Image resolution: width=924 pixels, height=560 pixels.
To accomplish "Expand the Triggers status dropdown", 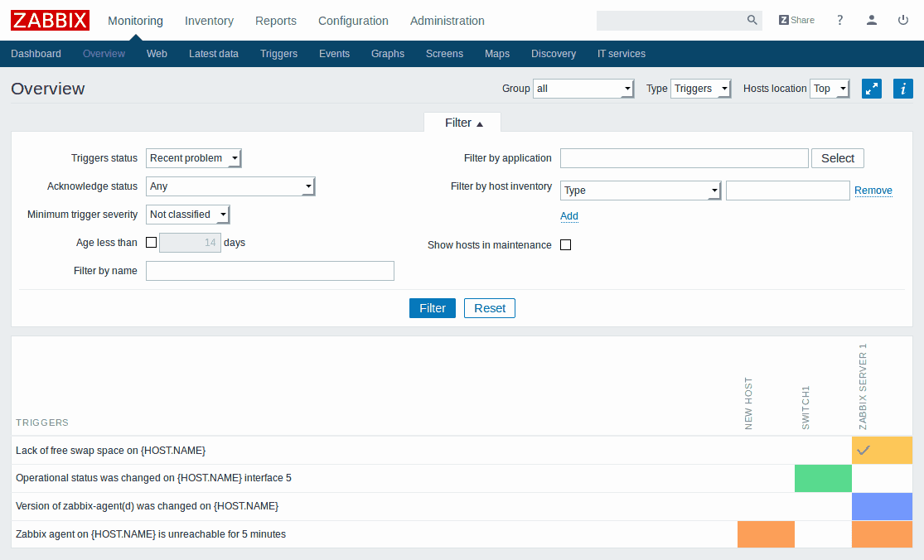I will [193, 158].
